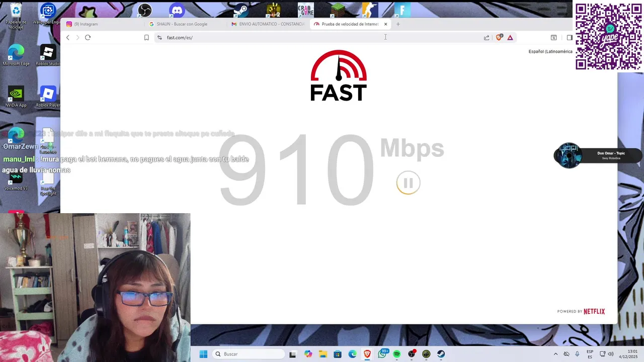Screen dimensions: 644x362
Task: Focus Brave browser in the taskbar
Action: (367, 354)
